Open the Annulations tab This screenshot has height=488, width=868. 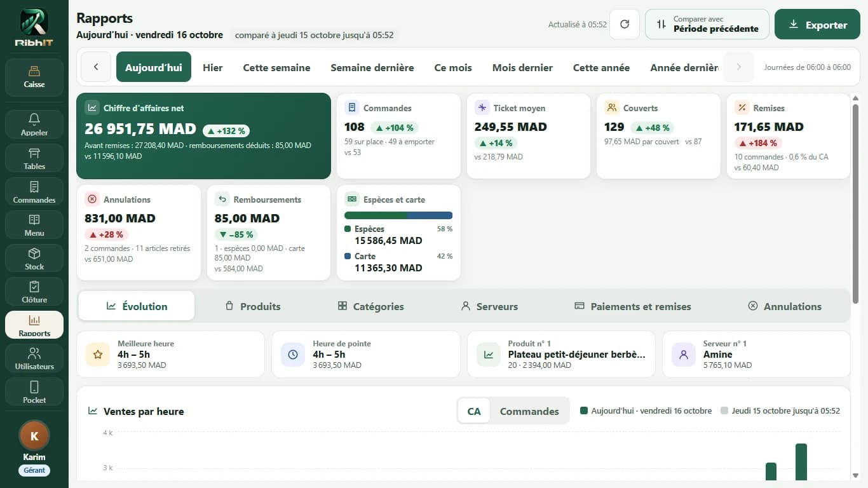click(785, 306)
